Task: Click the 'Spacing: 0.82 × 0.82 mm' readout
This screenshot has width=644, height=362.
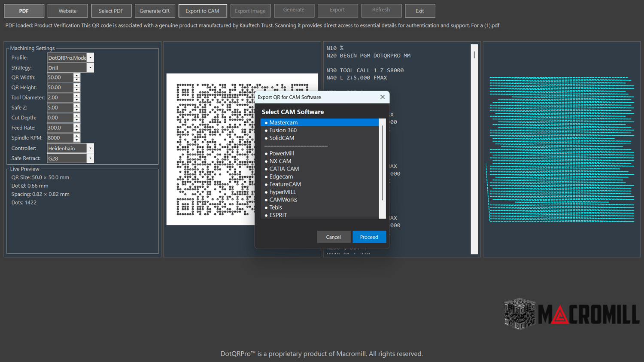Action: coord(40,194)
